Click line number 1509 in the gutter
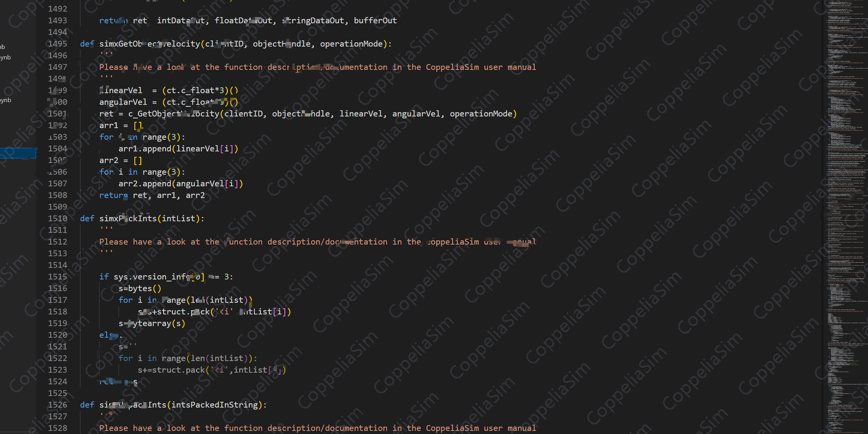 tap(57, 207)
